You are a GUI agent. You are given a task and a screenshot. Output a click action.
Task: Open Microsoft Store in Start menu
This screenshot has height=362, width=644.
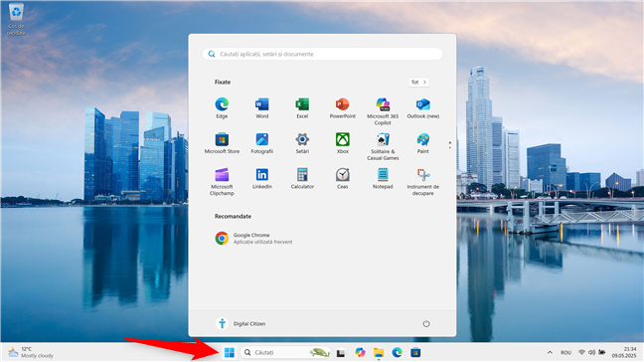[x=222, y=143]
